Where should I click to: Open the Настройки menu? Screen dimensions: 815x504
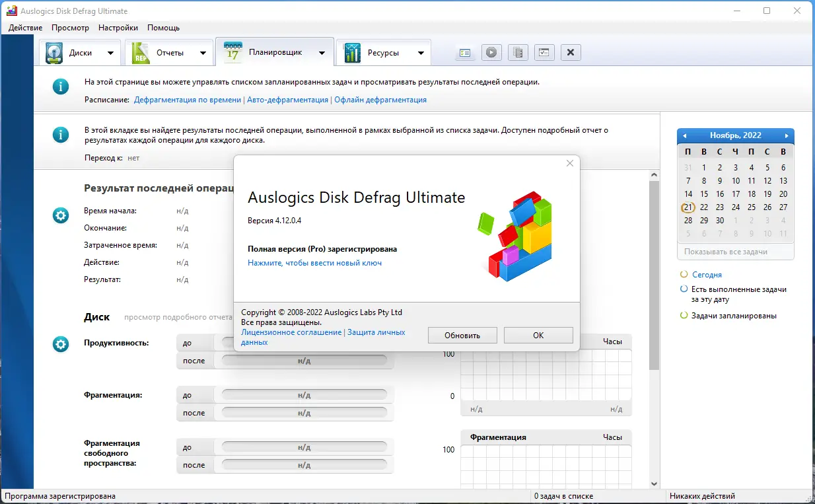[x=118, y=28]
